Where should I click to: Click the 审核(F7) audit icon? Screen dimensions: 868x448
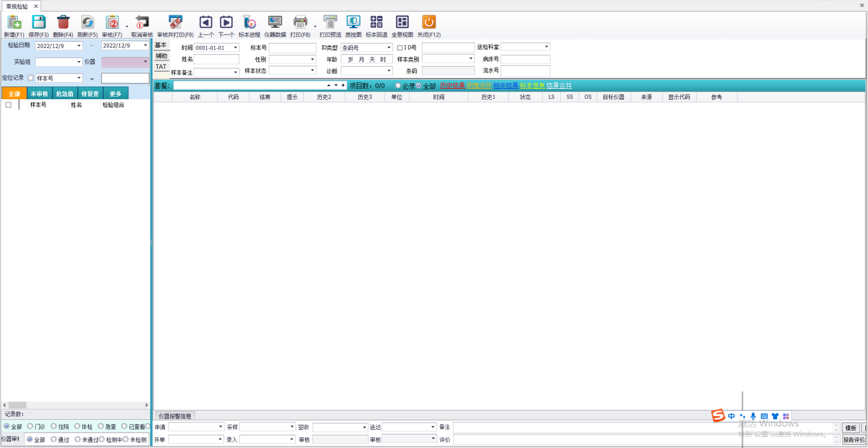coord(112,22)
